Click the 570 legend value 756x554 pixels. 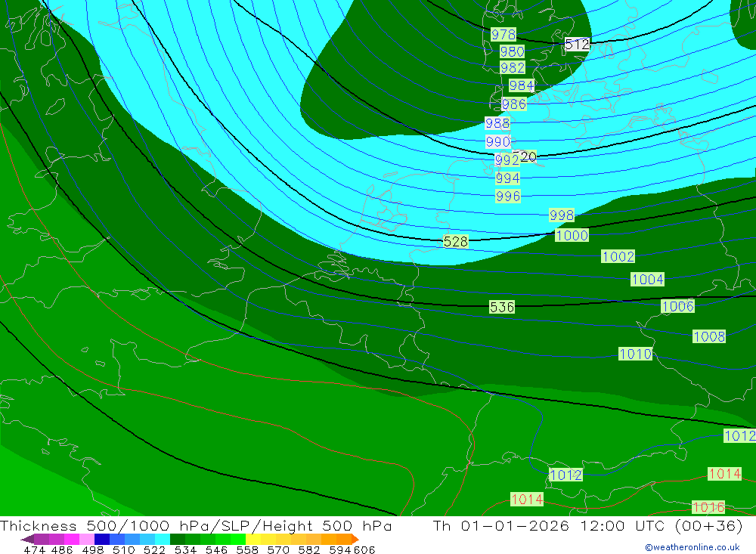coord(278,549)
